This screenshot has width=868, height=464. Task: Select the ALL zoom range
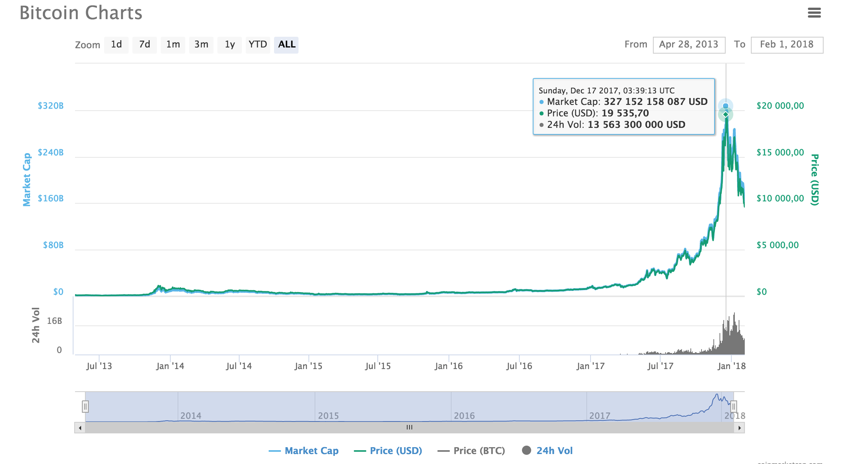point(287,45)
